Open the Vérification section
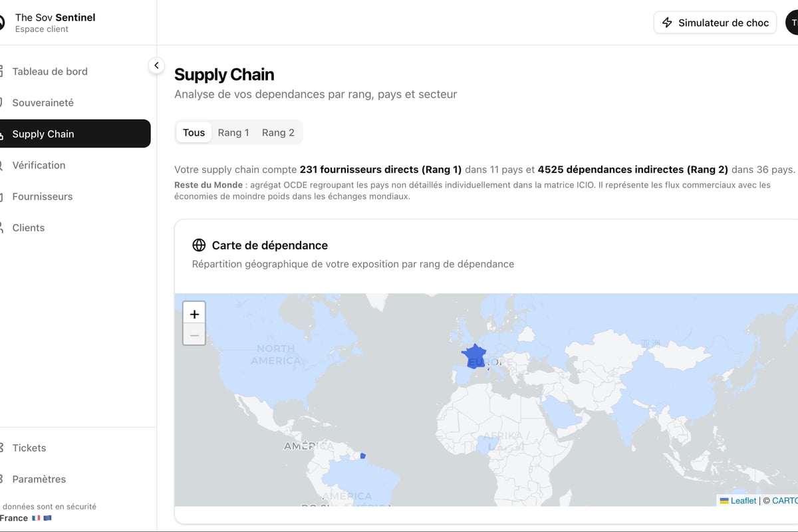798x532 pixels. click(x=39, y=165)
